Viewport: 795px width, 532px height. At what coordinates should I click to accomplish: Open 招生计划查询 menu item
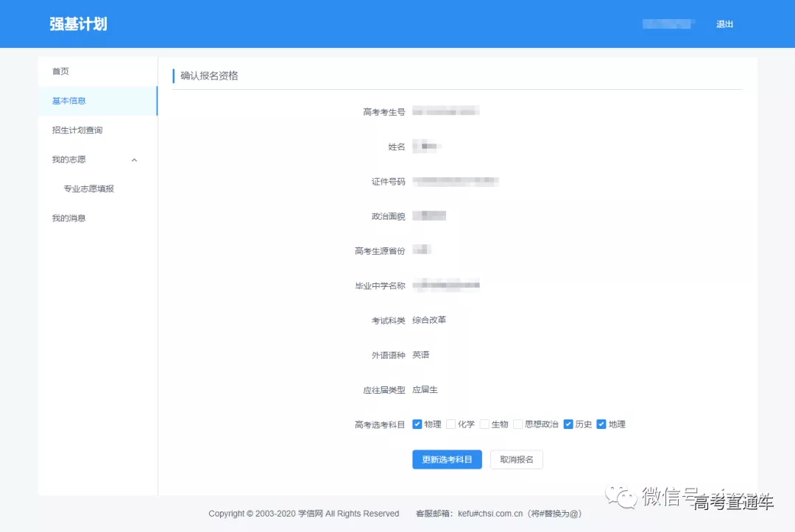coord(77,130)
